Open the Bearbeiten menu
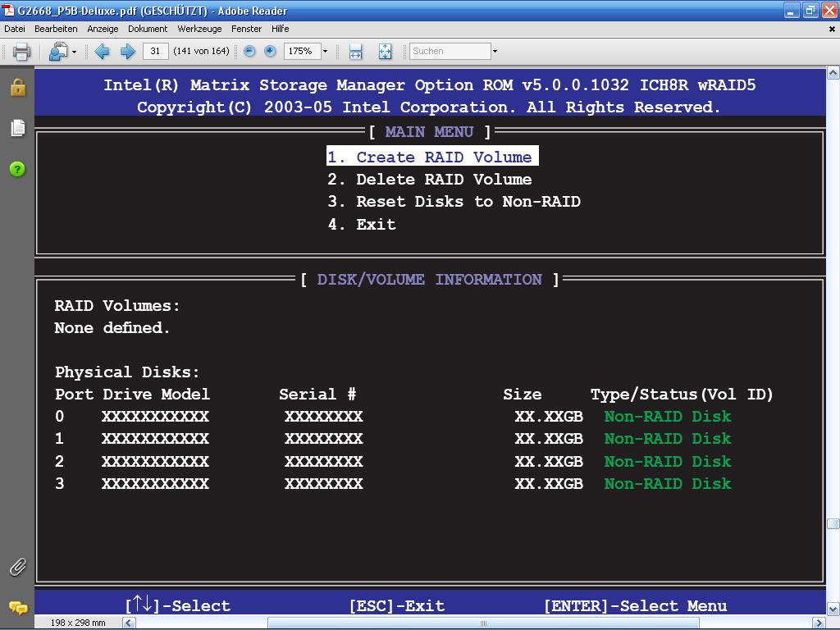This screenshot has height=630, width=840. point(56,29)
